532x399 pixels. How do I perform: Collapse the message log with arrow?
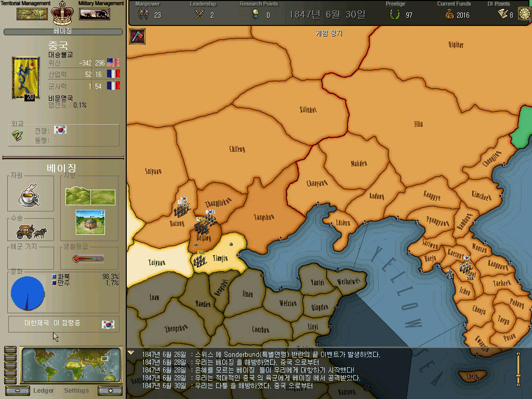click(131, 353)
